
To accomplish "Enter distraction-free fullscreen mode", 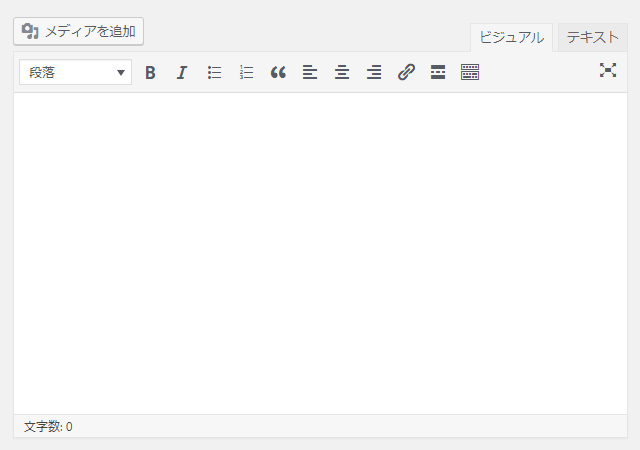I will [x=608, y=70].
